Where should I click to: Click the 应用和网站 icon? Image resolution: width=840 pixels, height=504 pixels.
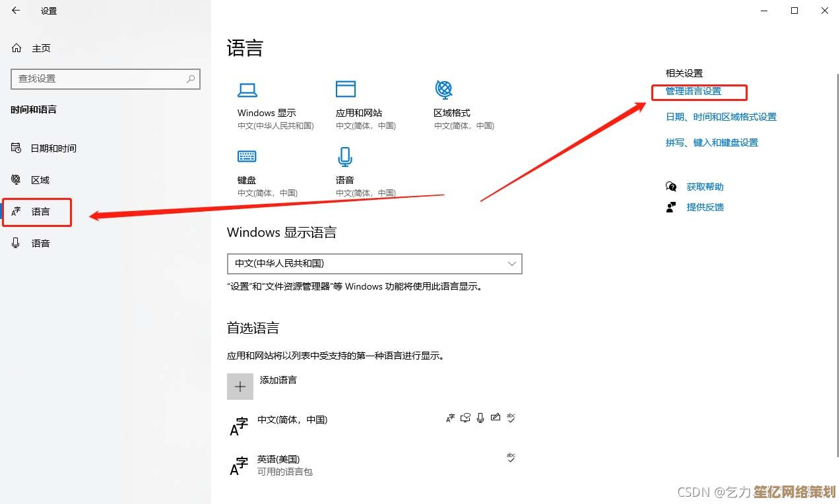pos(344,88)
